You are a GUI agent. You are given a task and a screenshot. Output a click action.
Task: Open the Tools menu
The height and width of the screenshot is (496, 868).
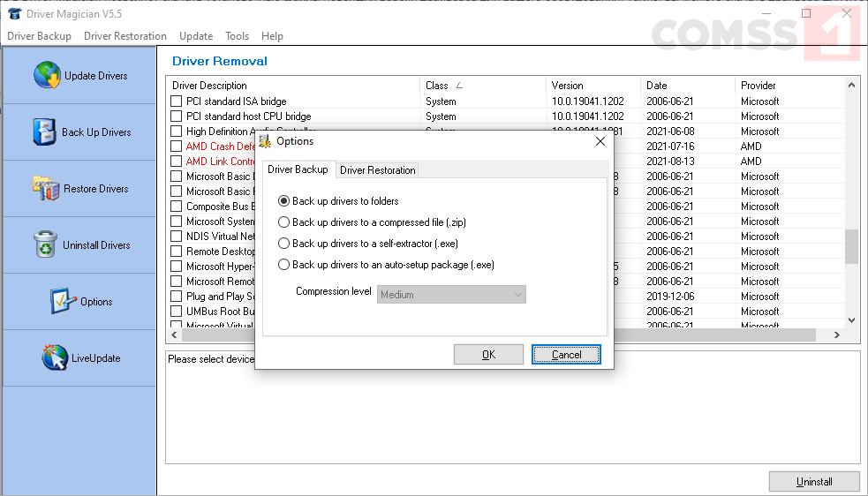[x=237, y=36]
